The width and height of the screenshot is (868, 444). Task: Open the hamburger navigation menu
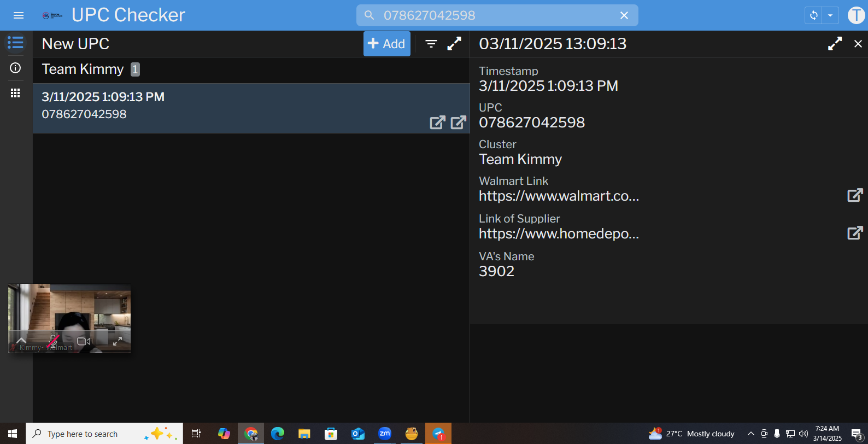click(x=19, y=15)
